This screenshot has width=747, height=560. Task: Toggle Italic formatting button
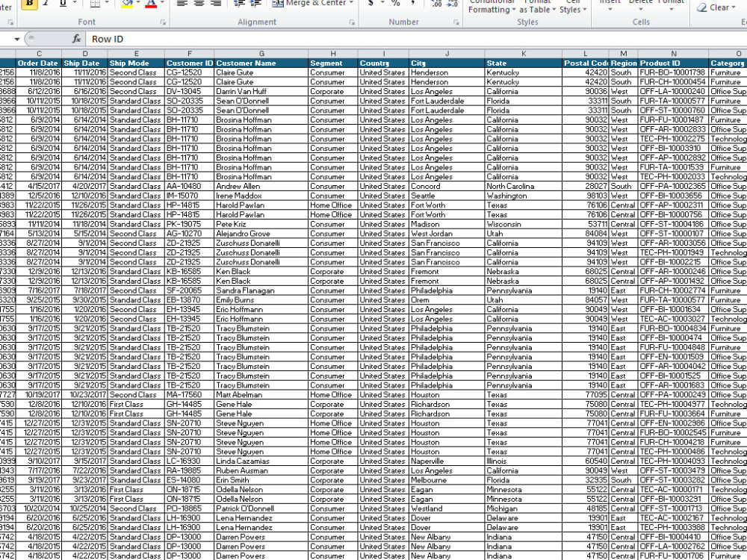pos(46,3)
